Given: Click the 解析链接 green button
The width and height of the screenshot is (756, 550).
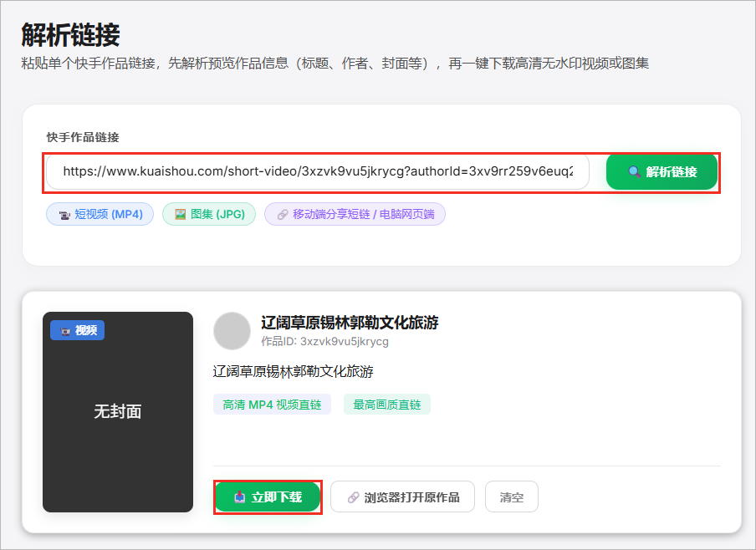Looking at the screenshot, I should coord(661,172).
